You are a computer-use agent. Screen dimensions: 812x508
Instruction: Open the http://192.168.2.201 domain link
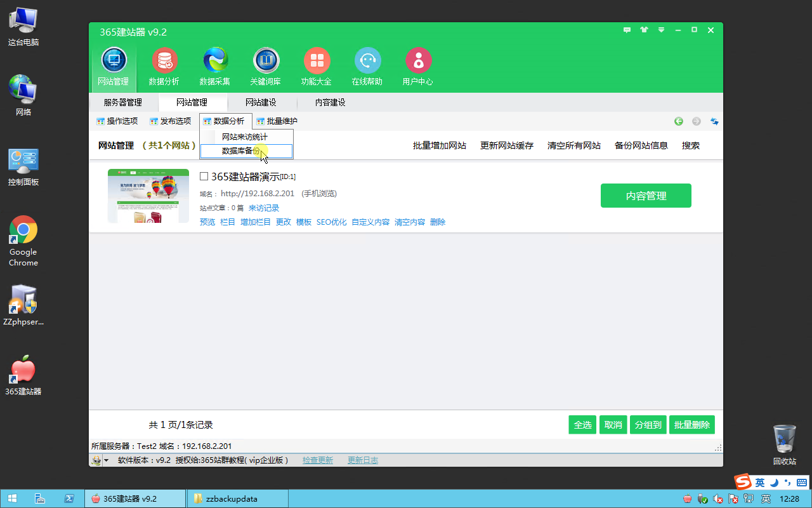point(258,194)
